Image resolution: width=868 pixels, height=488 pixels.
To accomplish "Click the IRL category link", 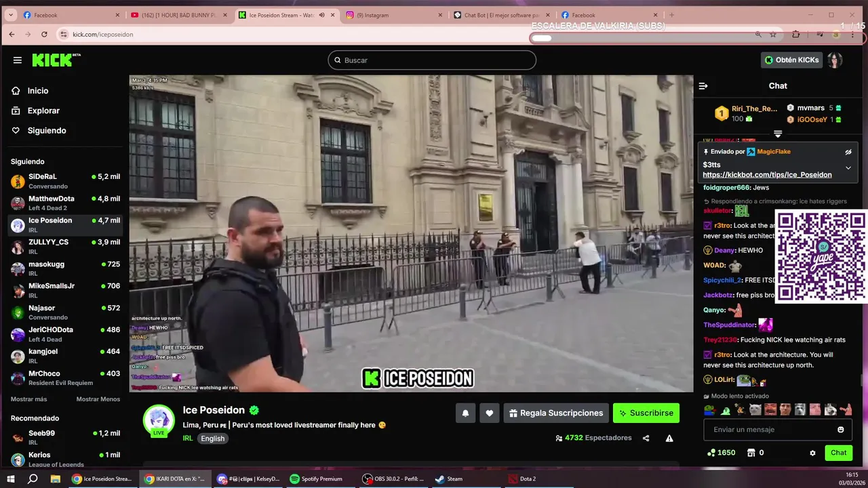I will [x=188, y=439].
